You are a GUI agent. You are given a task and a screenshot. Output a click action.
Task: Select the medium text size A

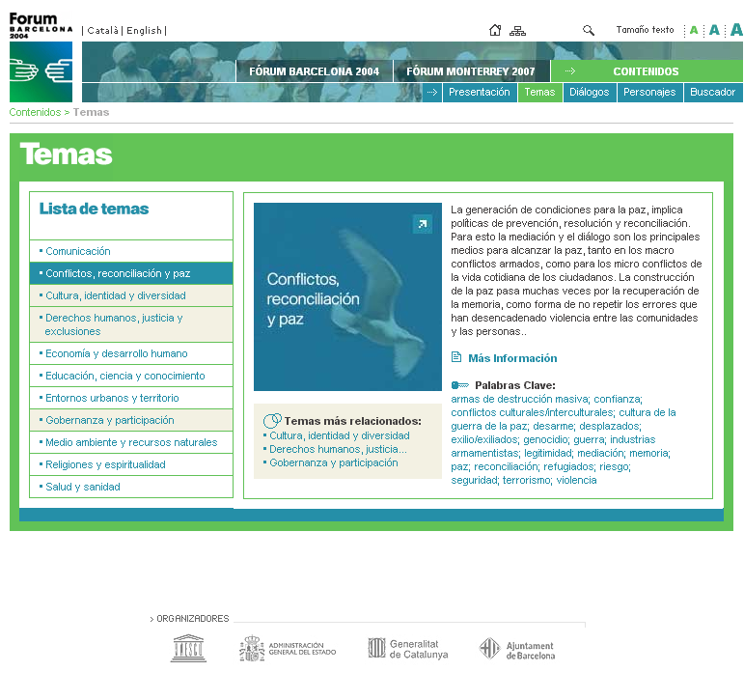(x=714, y=30)
